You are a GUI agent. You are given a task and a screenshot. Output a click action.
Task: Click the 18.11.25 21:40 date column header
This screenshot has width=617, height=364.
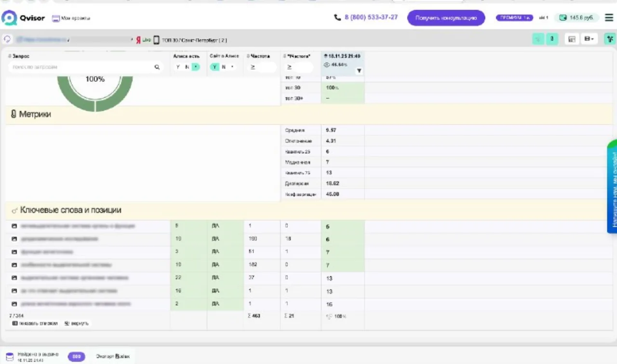click(x=343, y=56)
